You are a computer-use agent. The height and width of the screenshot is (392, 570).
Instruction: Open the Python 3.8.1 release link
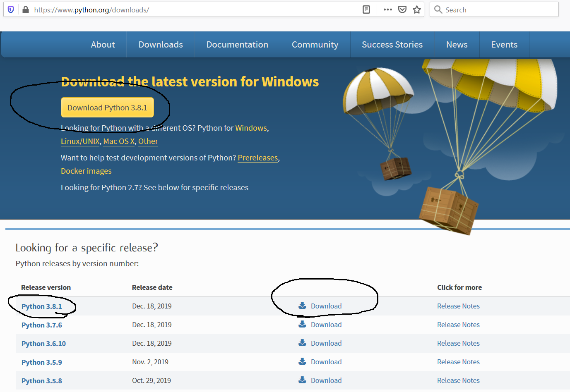point(41,306)
